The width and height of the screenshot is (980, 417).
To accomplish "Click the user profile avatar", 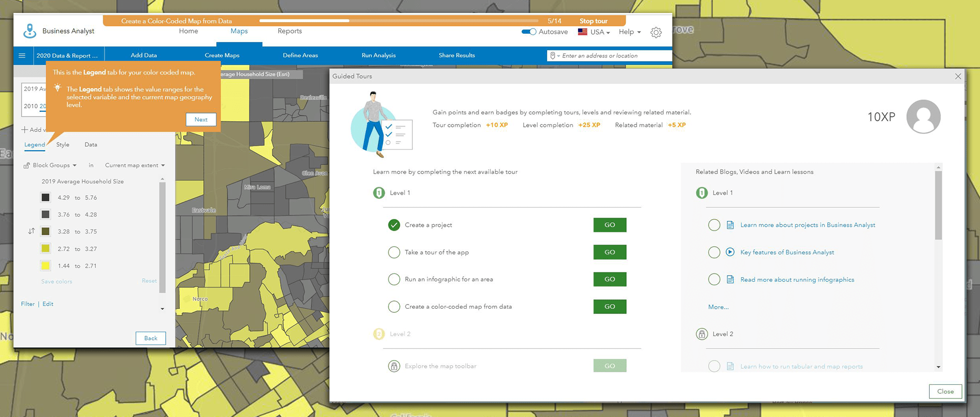I will 923,117.
